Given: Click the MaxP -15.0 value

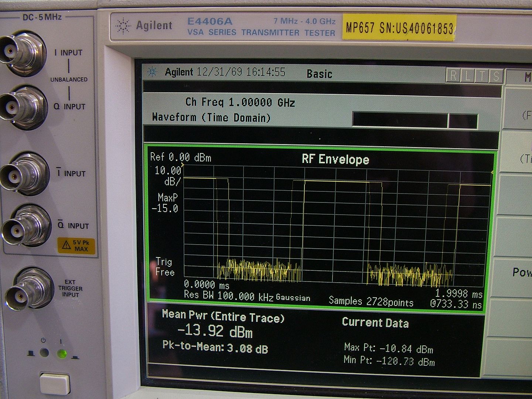Looking at the screenshot, I should click(x=166, y=203).
